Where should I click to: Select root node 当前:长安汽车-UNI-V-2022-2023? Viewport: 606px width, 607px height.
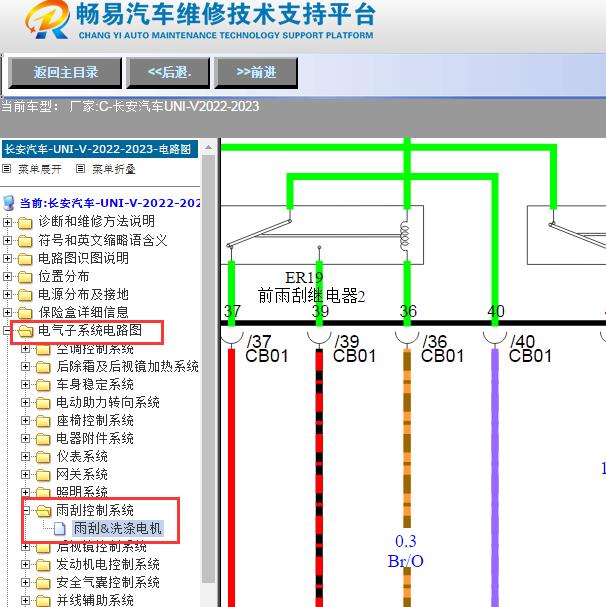tap(110, 203)
